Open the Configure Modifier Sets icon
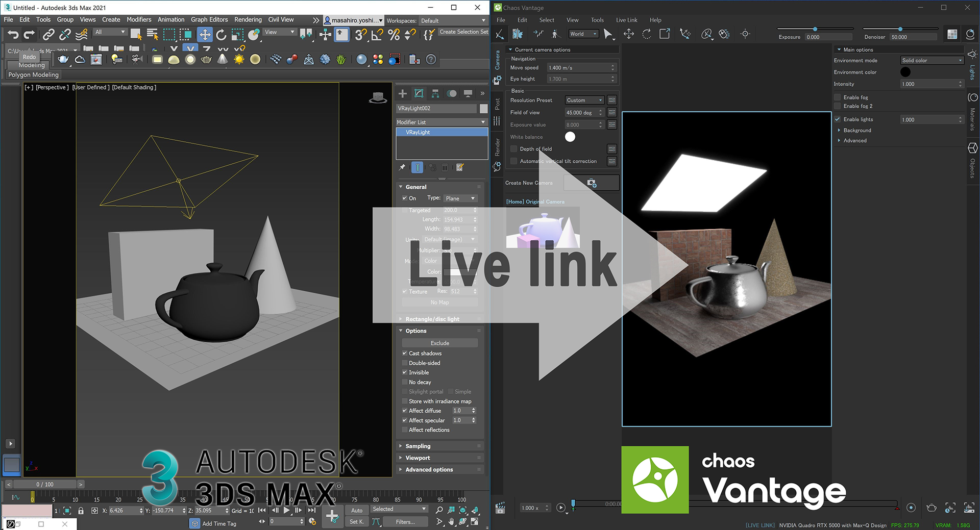Viewport: 980px width, 530px height. point(460,167)
